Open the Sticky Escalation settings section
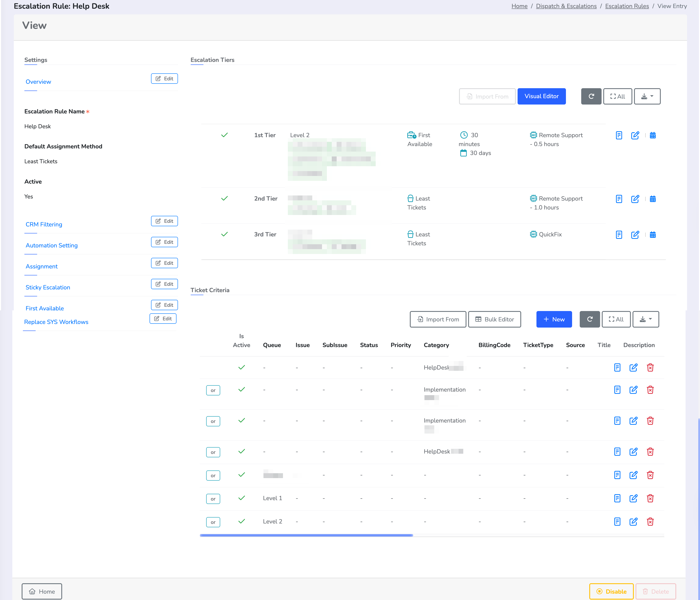Viewport: 700px width, 600px height. [x=48, y=287]
